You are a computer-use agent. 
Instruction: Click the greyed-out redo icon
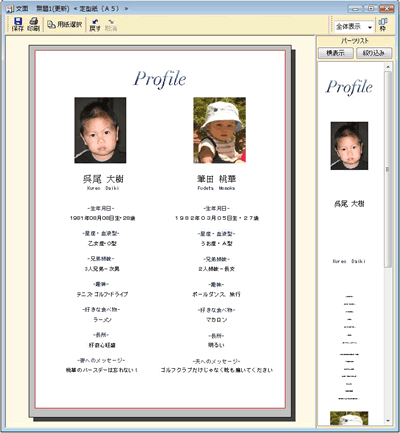click(x=111, y=25)
